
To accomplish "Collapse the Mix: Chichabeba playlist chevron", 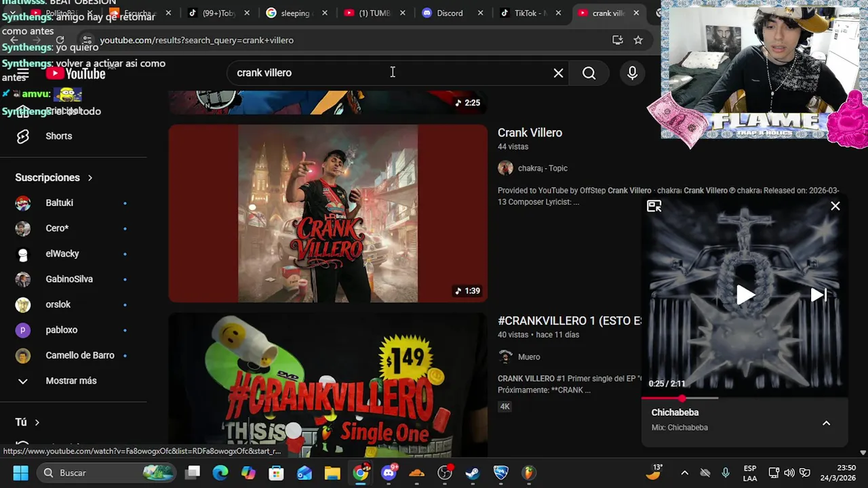I will 826,423.
